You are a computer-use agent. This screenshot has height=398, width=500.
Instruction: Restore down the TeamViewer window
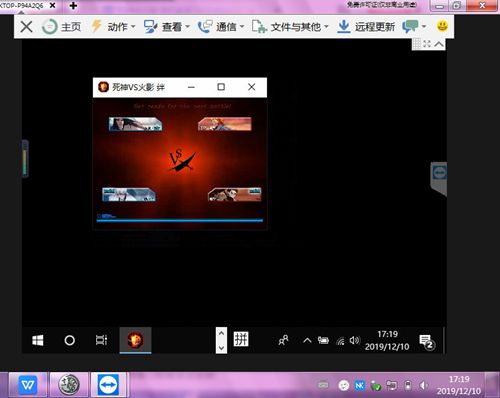pos(457,6)
